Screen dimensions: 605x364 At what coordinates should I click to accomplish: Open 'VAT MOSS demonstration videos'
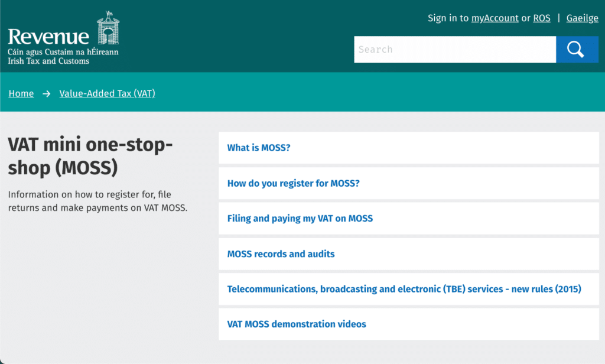[x=297, y=324]
